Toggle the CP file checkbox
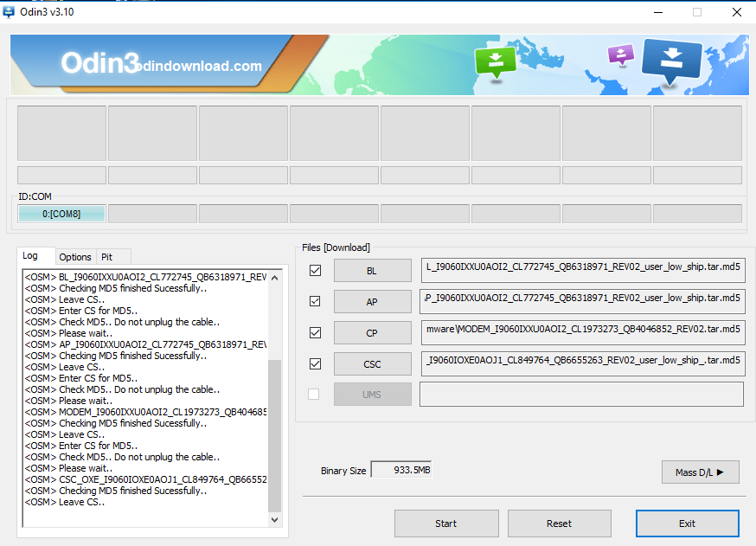Viewport: 756px width, 546px height. pyautogui.click(x=316, y=333)
